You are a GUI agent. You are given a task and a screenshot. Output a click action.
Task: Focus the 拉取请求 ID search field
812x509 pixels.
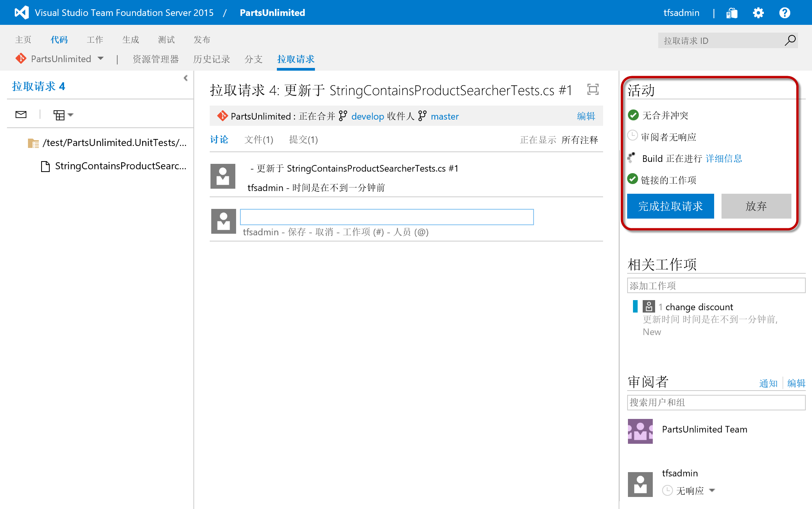coord(720,40)
